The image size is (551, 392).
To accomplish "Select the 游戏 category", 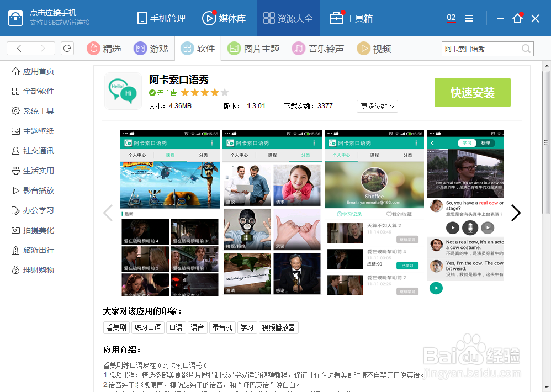I will tap(151, 49).
